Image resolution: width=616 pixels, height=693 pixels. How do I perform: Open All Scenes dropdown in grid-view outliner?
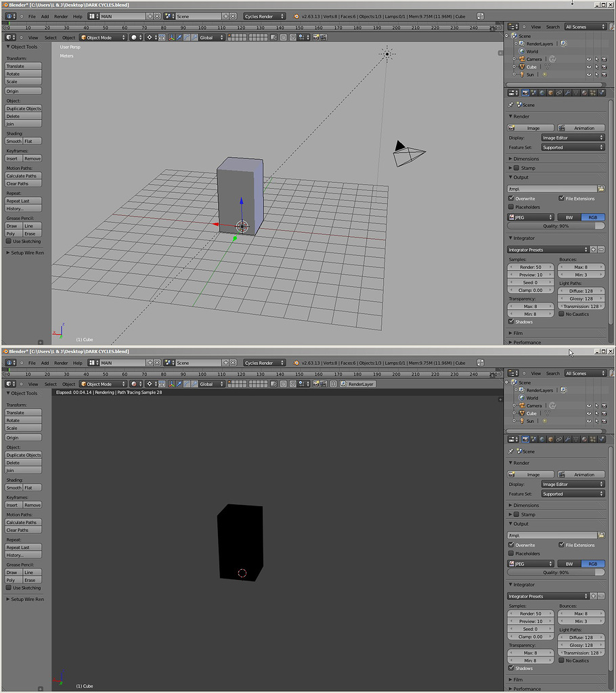click(x=585, y=27)
